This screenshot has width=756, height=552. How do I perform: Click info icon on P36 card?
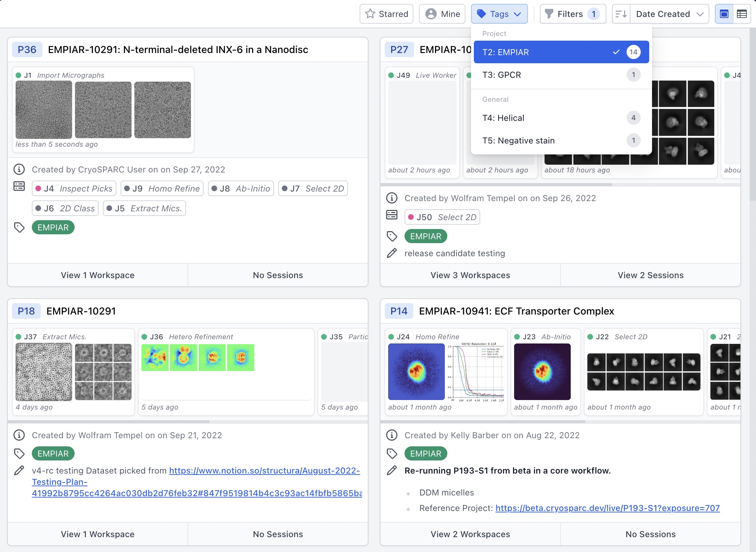click(x=19, y=170)
